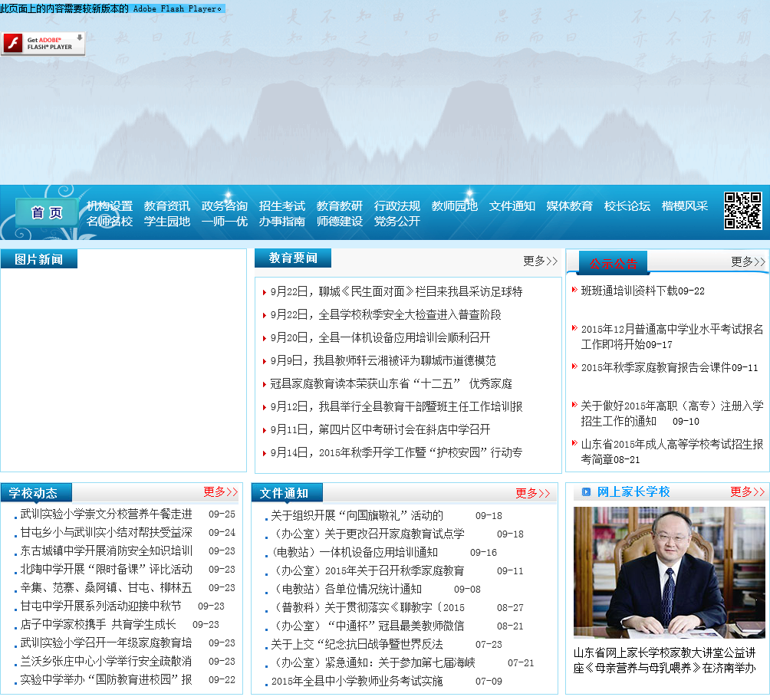The height and width of the screenshot is (700, 770).
Task: Open (电教站)各单位情况统计通知 document
Action: (x=346, y=589)
